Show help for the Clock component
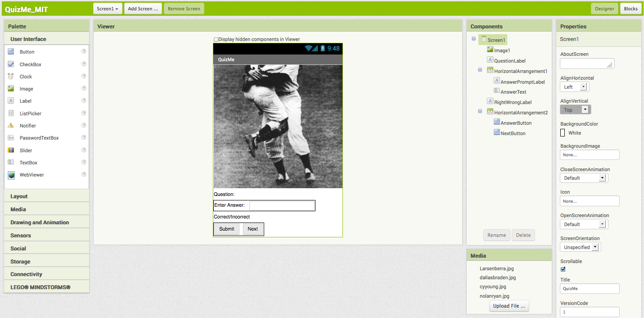Image resolution: width=644 pixels, height=318 pixels. click(84, 76)
